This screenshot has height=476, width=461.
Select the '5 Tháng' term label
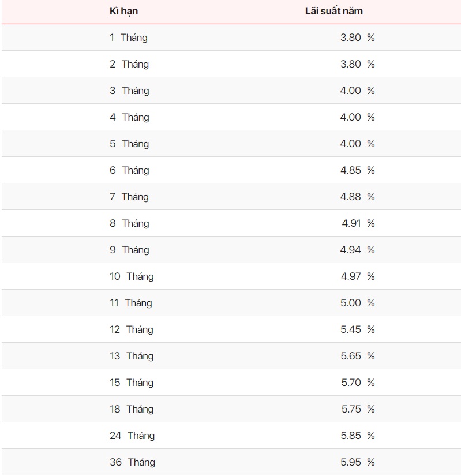click(x=129, y=144)
